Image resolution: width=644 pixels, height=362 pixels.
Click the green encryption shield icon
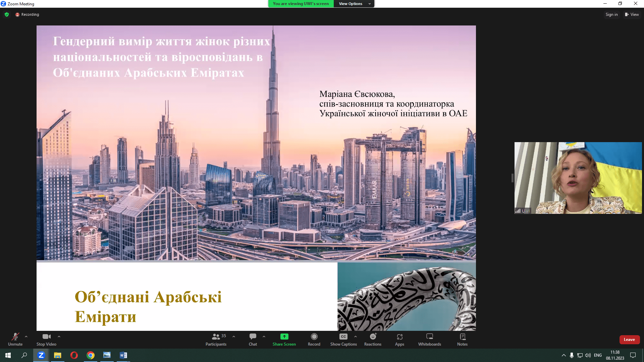pos(7,14)
